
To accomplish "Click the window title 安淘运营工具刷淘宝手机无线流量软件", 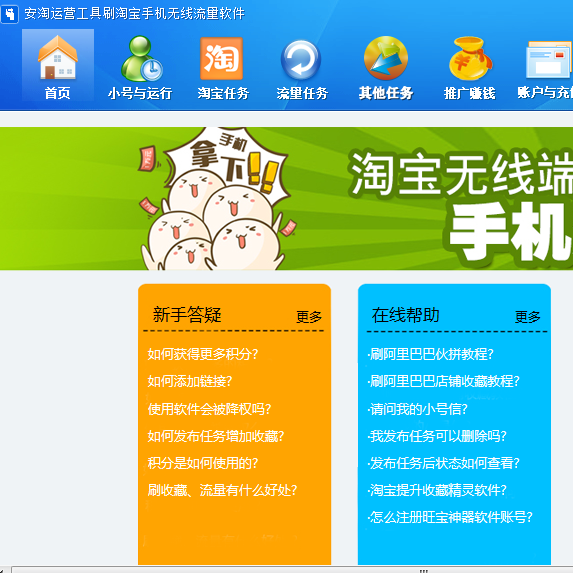I will point(134,14).
